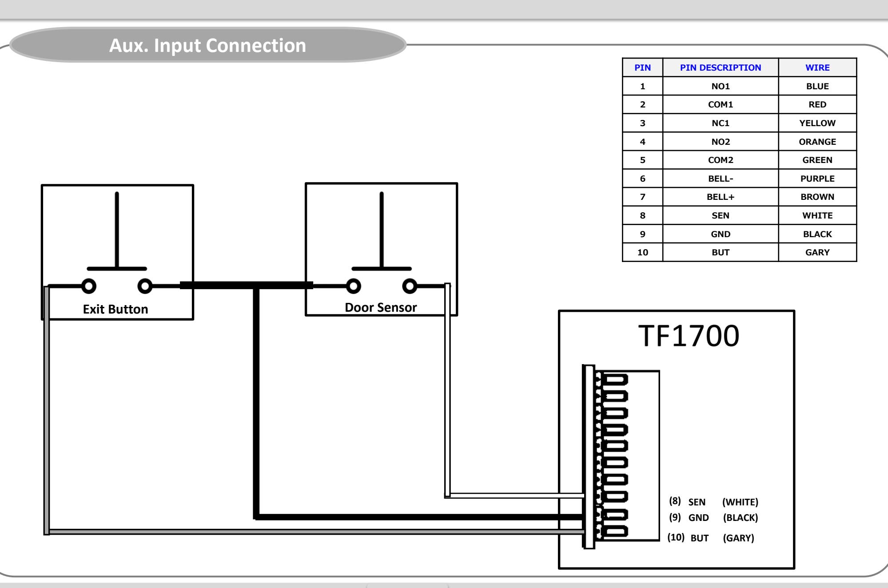Click the Exit Button label
The height and width of the screenshot is (588, 888).
tap(115, 309)
